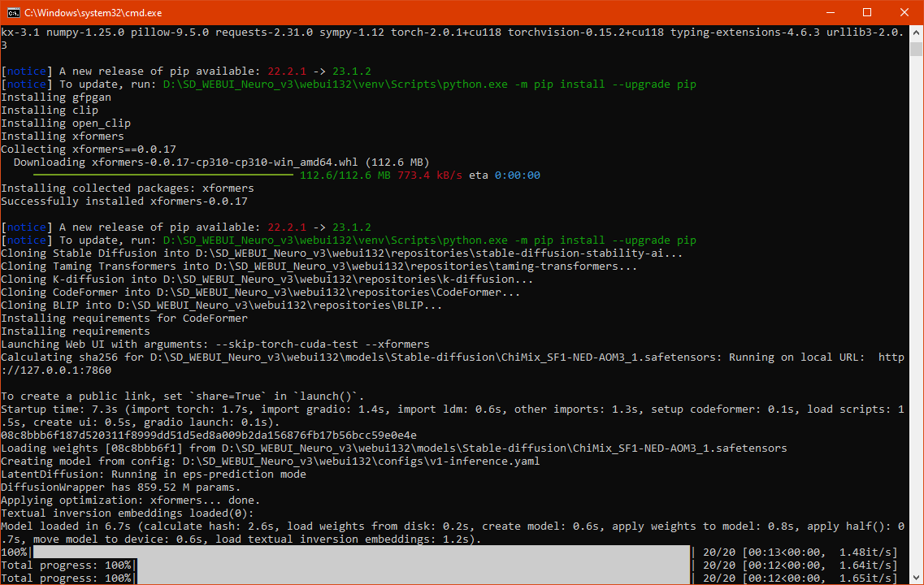Click the 773.4 kB/s download speed

(x=430, y=175)
